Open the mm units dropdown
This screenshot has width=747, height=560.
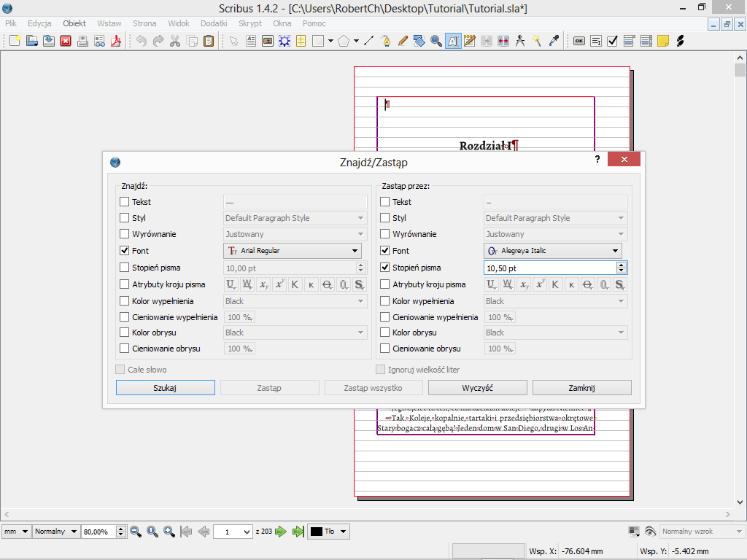pos(16,532)
